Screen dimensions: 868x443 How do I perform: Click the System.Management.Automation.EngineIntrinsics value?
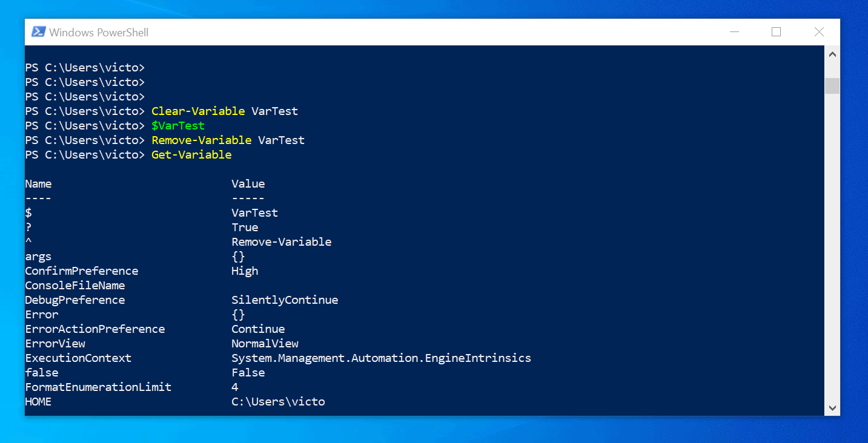coord(381,358)
